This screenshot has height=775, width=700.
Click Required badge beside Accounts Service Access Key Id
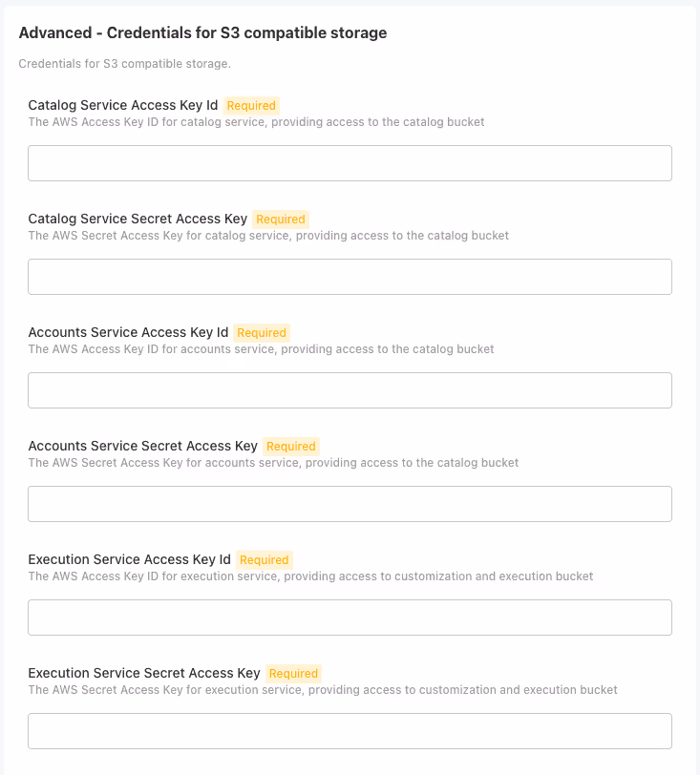click(262, 333)
